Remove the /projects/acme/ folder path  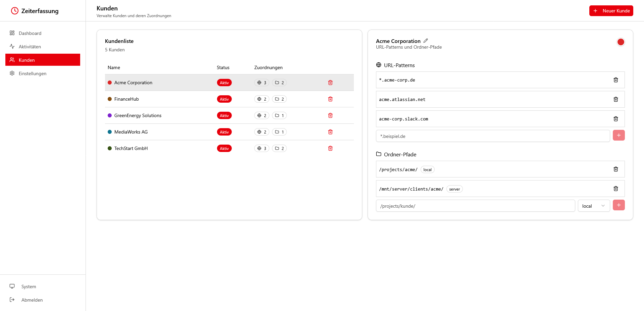pyautogui.click(x=615, y=169)
